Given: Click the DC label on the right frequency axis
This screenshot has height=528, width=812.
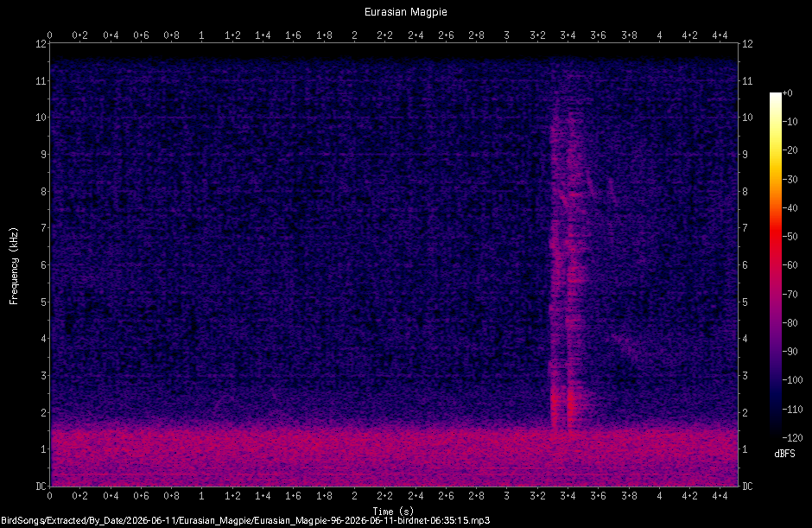Looking at the screenshot, I should tap(747, 486).
